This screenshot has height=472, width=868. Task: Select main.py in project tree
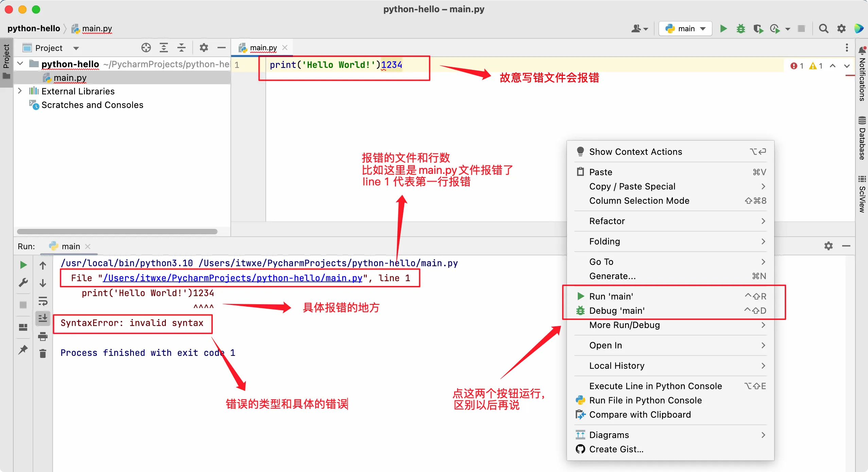tap(70, 78)
